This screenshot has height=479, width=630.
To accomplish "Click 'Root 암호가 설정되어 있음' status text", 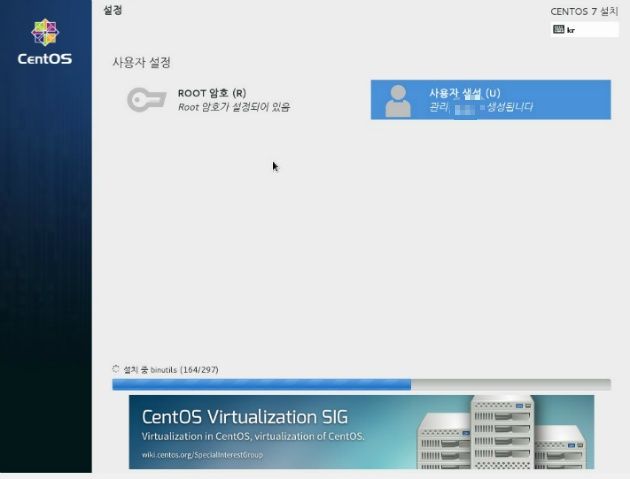I will point(234,107).
